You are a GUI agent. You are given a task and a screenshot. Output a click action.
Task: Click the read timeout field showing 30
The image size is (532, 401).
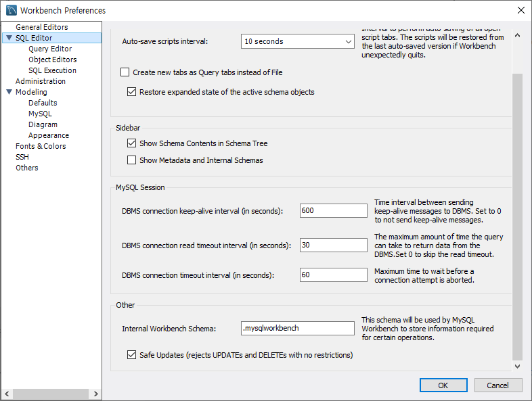[334, 245]
